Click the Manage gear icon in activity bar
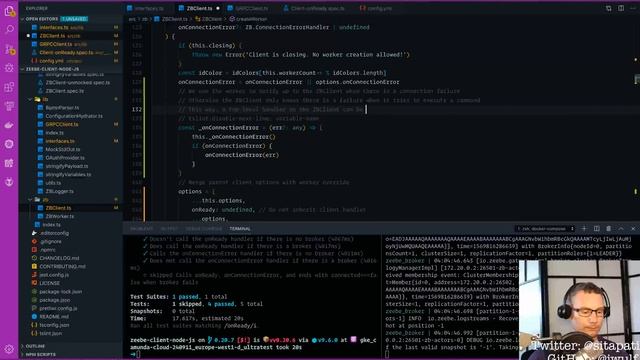 [x=9, y=349]
